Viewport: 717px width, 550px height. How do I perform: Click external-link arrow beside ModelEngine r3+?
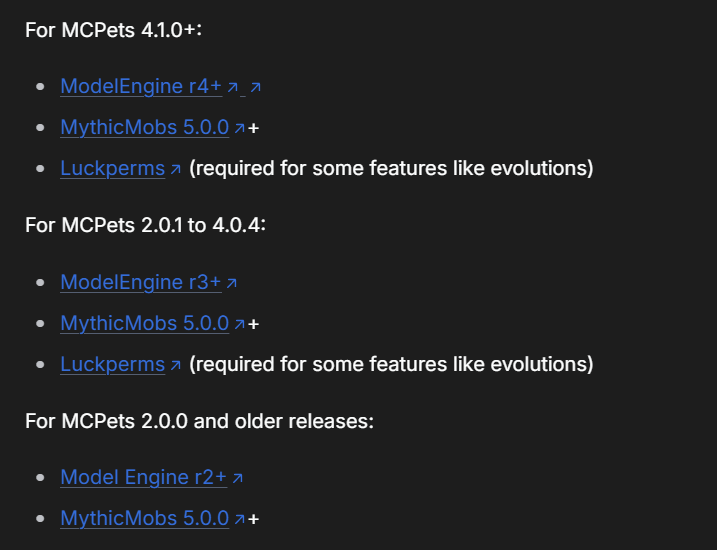pos(232,284)
